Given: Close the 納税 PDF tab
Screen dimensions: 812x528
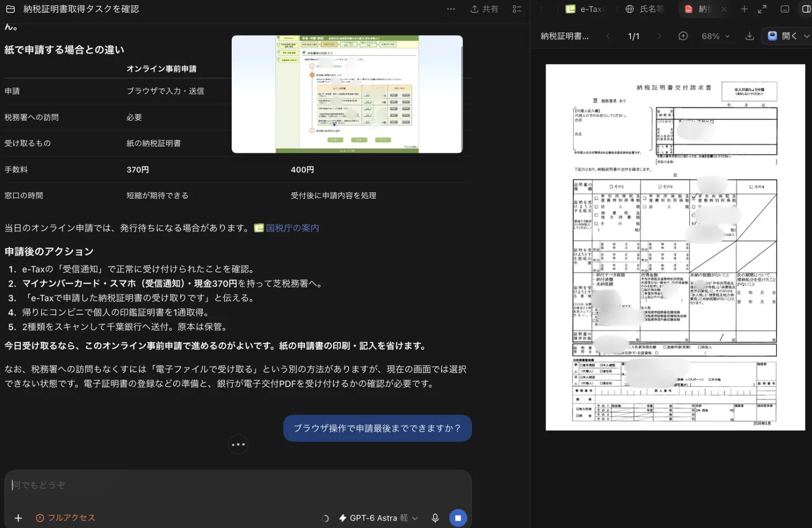Looking at the screenshot, I should pyautogui.click(x=724, y=9).
